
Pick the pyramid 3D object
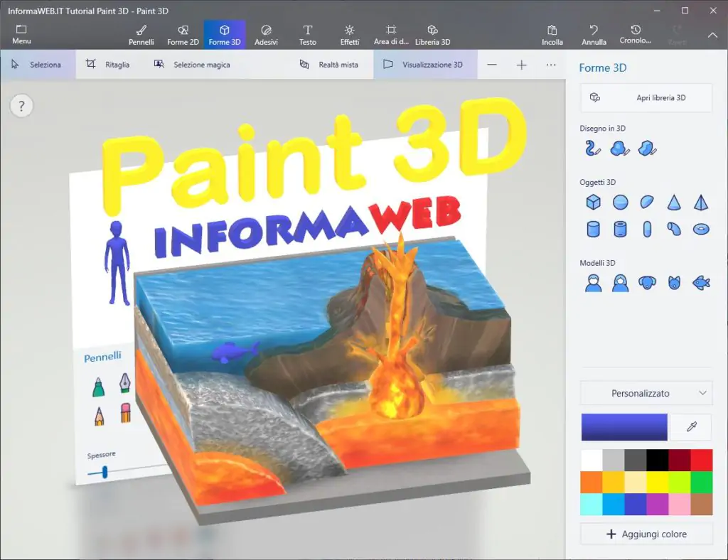pyautogui.click(x=701, y=203)
